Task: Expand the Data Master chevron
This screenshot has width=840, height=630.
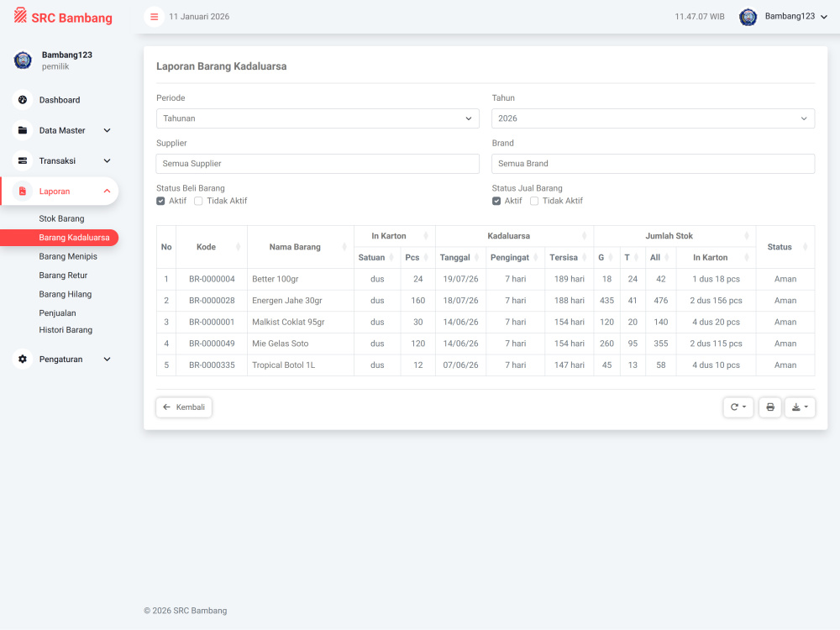Action: 108,130
